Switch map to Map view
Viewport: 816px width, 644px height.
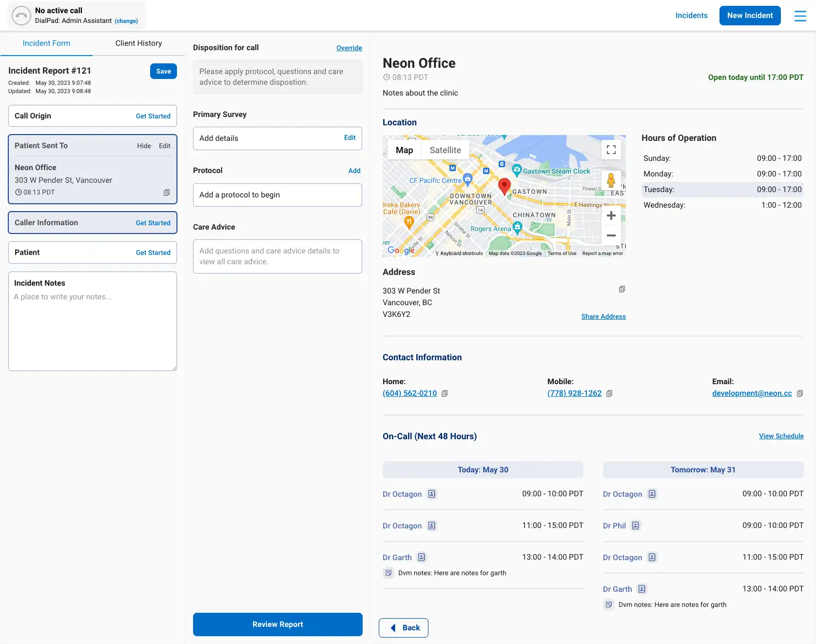point(404,150)
